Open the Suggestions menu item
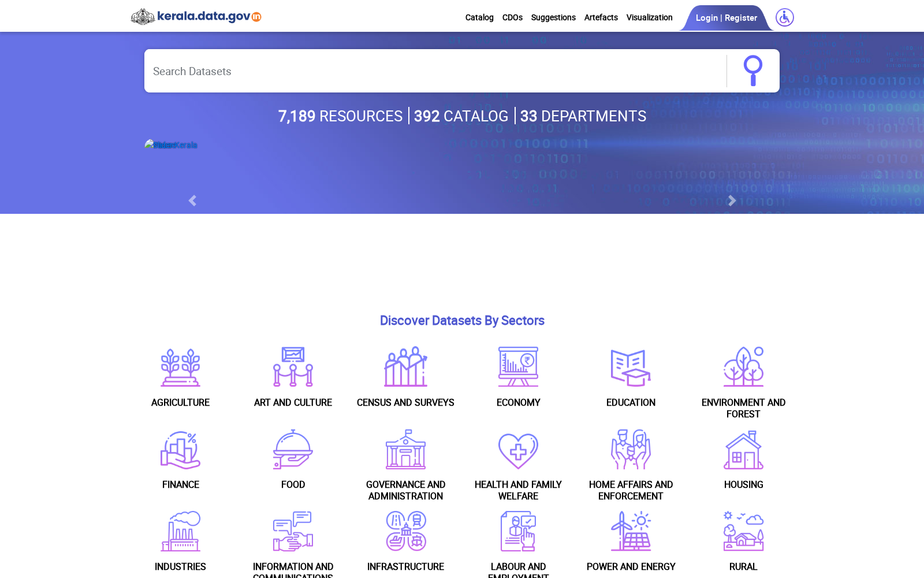This screenshot has height=578, width=924. click(553, 17)
